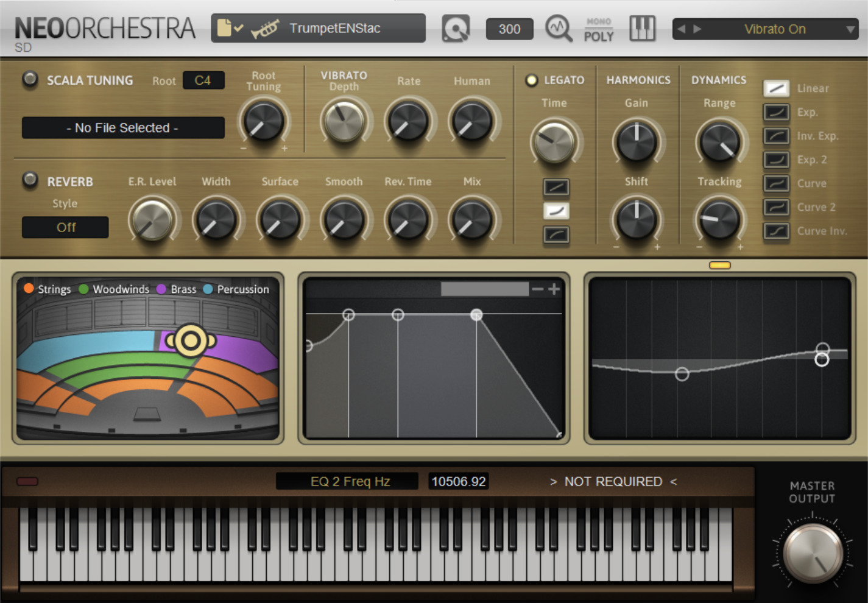Open the EQ 2 Freq Hz parameter selector

(x=347, y=481)
